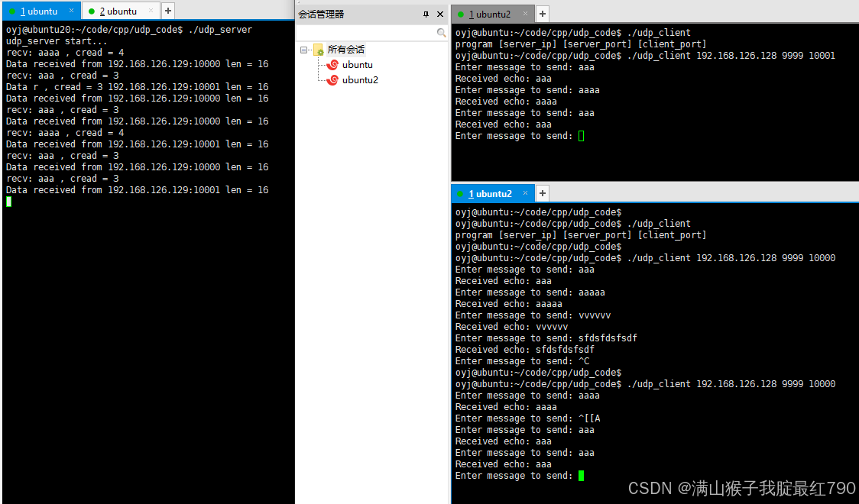
Task: Click 'Received echo: aaaaa' line
Action: click(x=509, y=304)
